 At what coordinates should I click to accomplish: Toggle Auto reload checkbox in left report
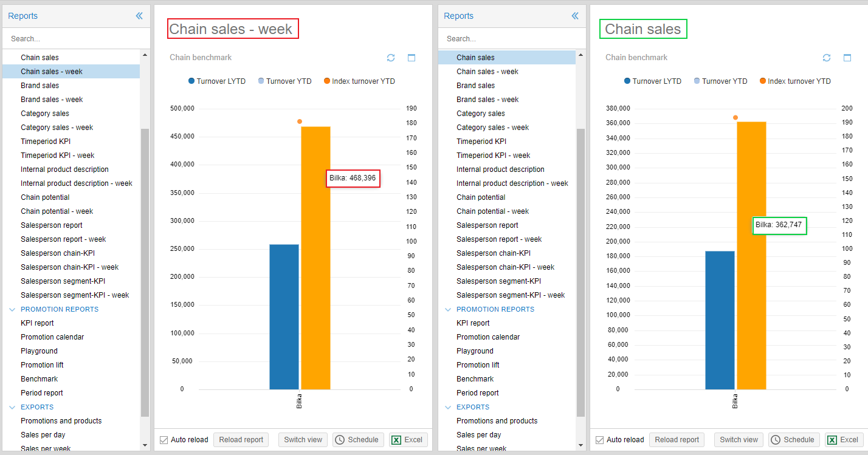164,440
